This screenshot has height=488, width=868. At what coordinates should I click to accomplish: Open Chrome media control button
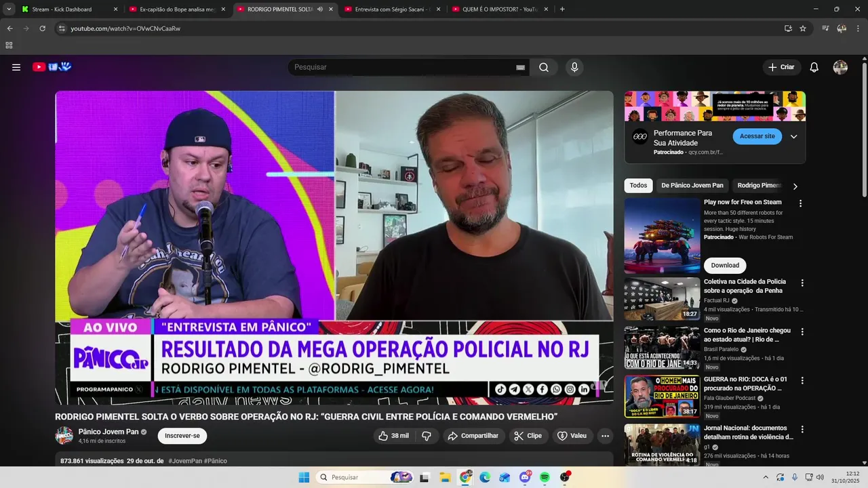coord(825,28)
